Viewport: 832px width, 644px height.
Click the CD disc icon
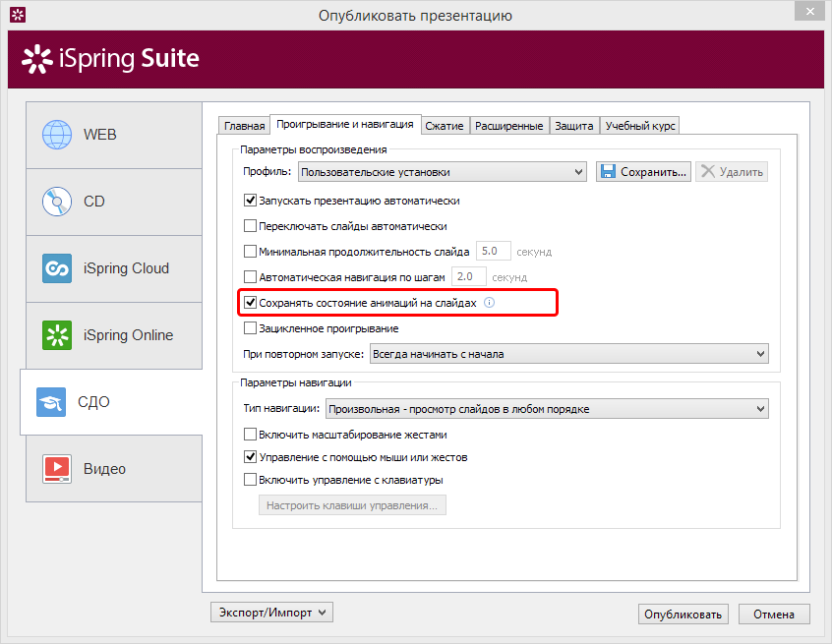pyautogui.click(x=57, y=202)
